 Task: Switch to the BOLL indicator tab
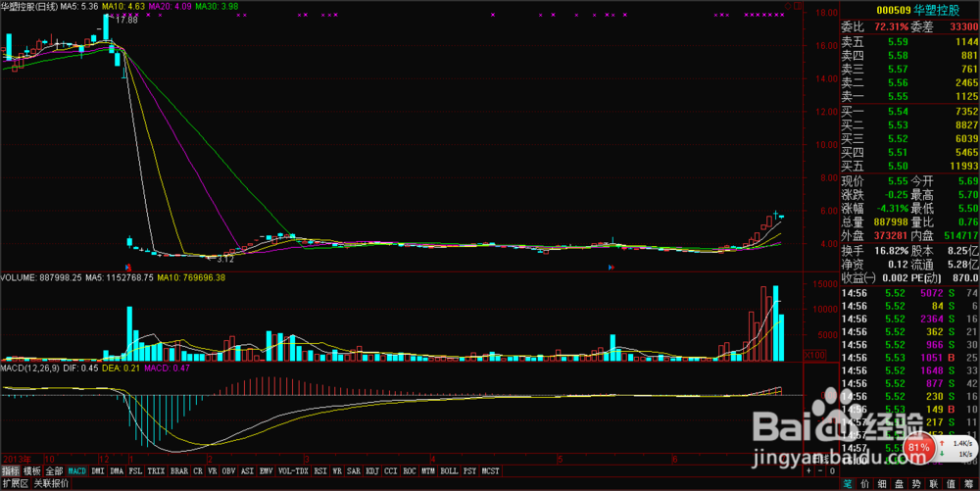(x=450, y=471)
